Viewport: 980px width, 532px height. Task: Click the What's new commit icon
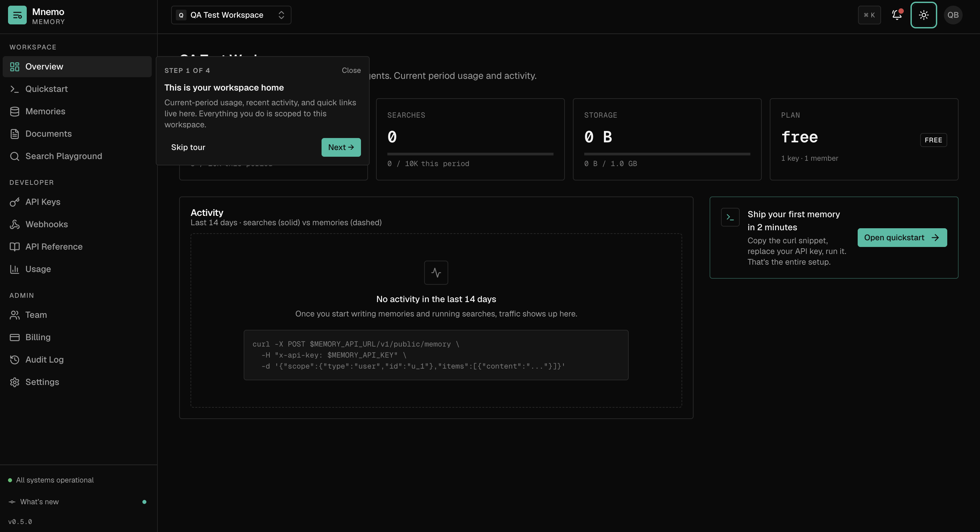(x=12, y=502)
